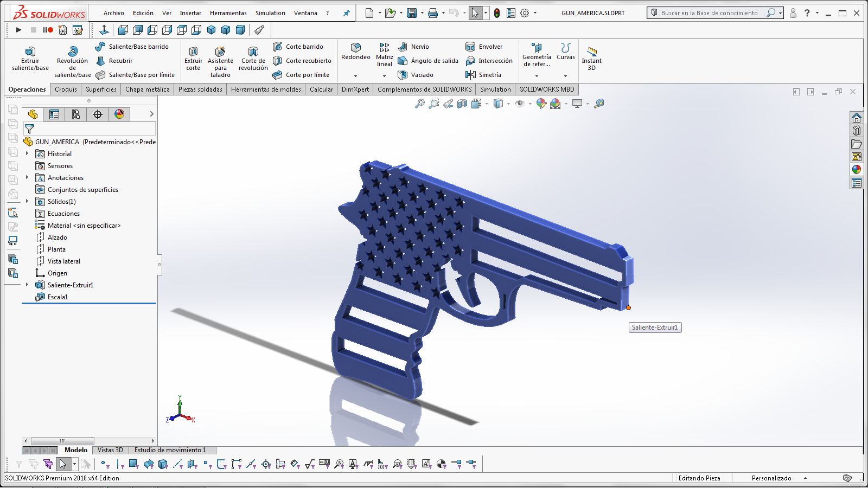Toggle the Vista de sección view
The width and height of the screenshot is (868, 488).
461,103
